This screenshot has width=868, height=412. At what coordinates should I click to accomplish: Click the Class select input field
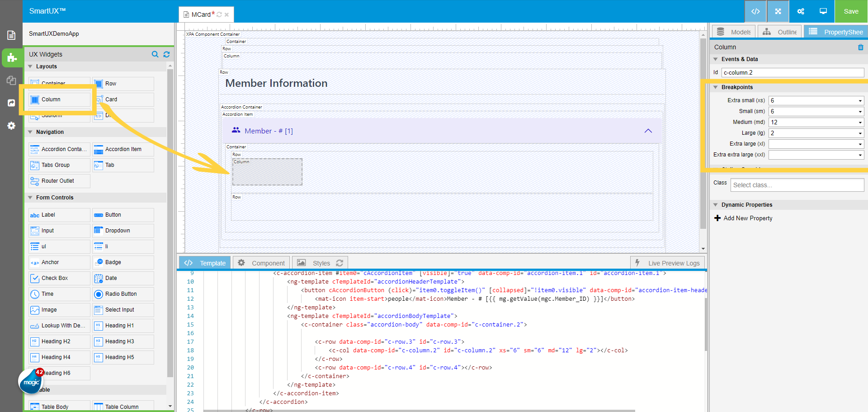797,185
